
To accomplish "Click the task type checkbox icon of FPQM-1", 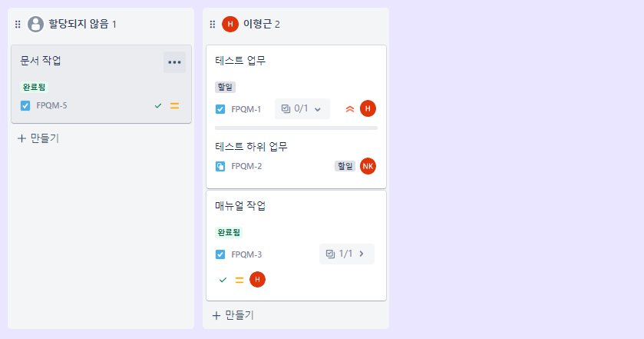I will [x=220, y=109].
